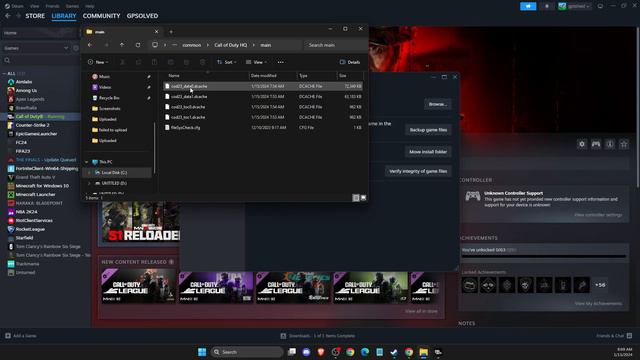Switch Explorer to details list view icon
The height and width of the screenshot is (360, 640).
(356, 198)
